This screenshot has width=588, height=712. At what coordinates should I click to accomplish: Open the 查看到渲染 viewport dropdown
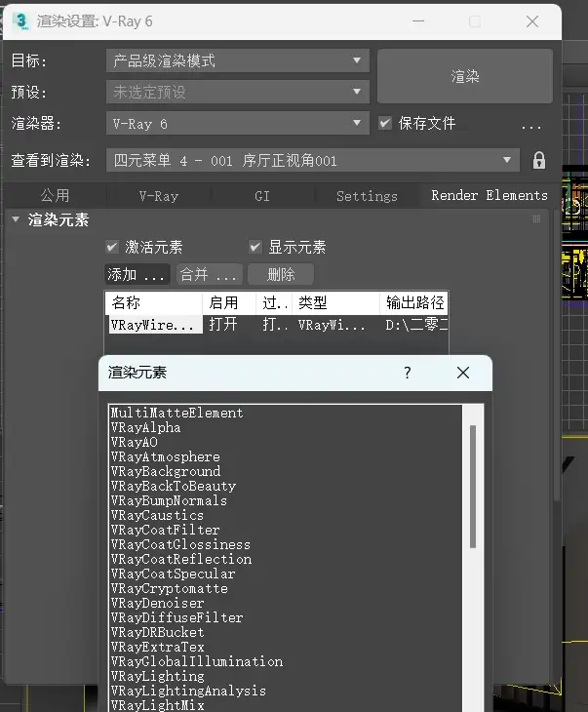click(x=313, y=160)
